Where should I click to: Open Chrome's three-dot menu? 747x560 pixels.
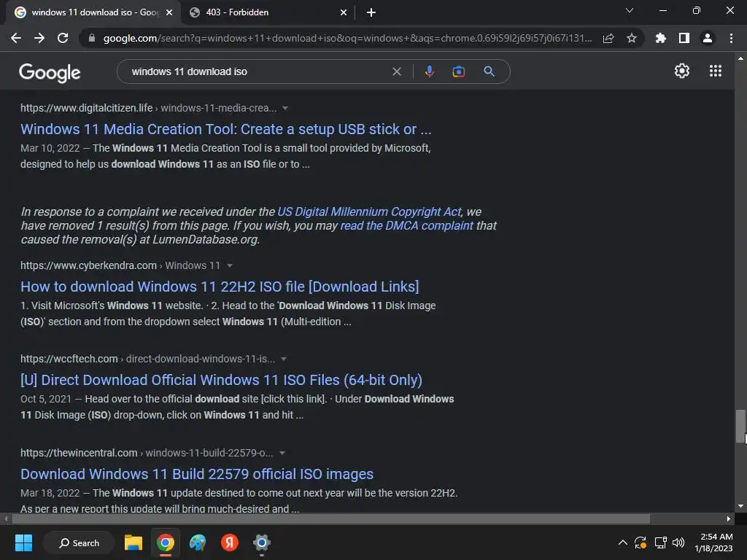point(731,38)
